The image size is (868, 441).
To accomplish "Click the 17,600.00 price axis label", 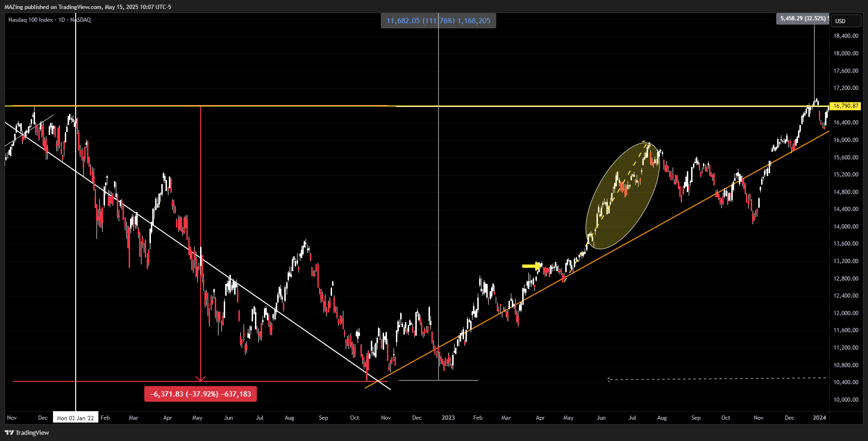I will (846, 71).
